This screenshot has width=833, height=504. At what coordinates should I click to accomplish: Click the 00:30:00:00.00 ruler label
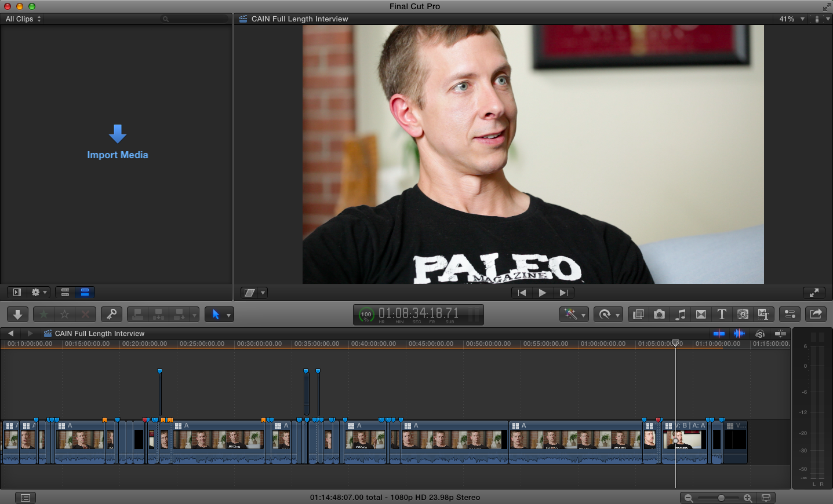[260, 344]
